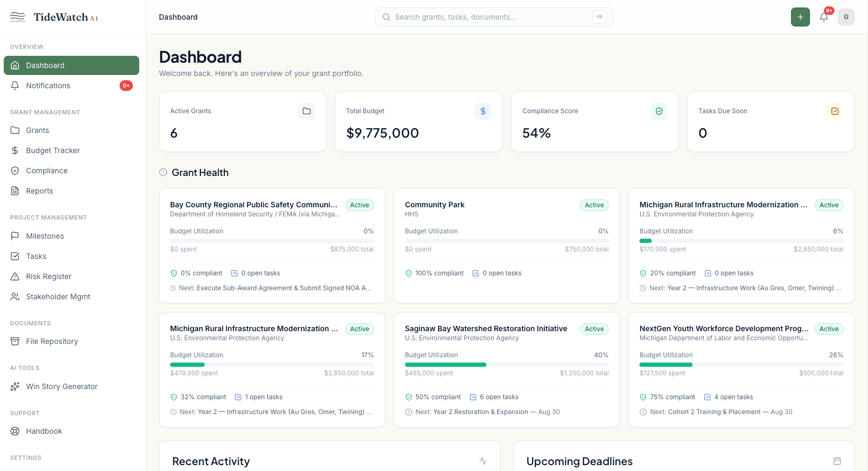Screen dimensions: 868x471
Task: Click the Notifications bell icon in sidebar
Action: (15, 86)
